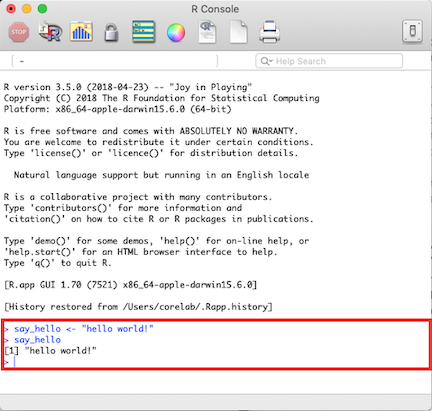Open the magnifier search dropdown arrow
Image resolution: width=432 pixels, height=411 pixels.
coord(267,61)
